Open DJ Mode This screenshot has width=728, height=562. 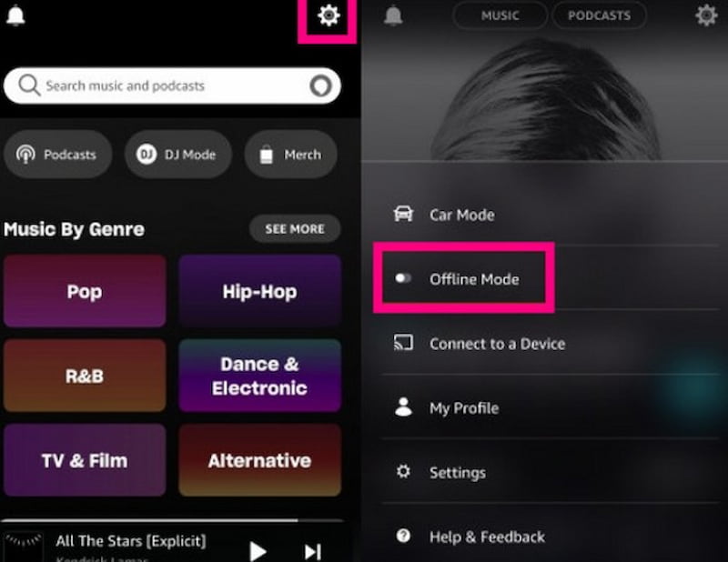pyautogui.click(x=177, y=155)
